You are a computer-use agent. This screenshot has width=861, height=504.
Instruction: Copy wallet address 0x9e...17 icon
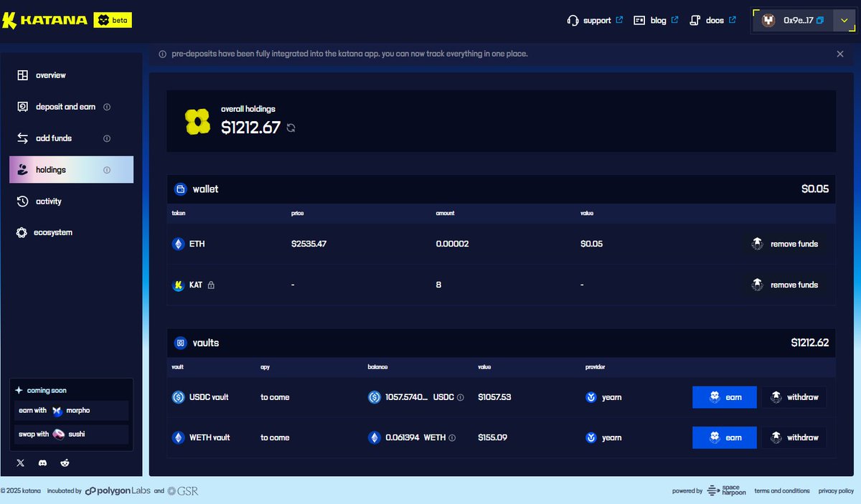pos(820,21)
